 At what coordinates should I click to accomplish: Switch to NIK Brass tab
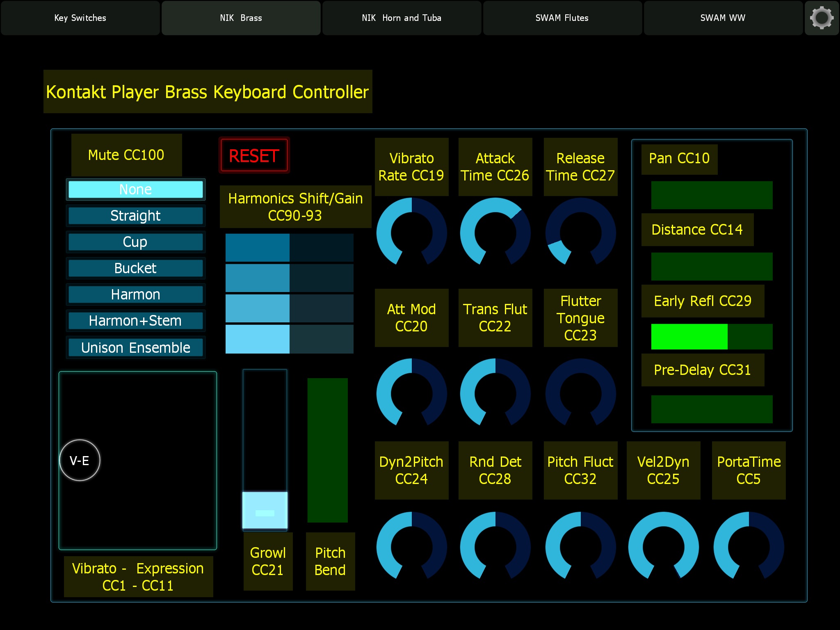click(241, 18)
